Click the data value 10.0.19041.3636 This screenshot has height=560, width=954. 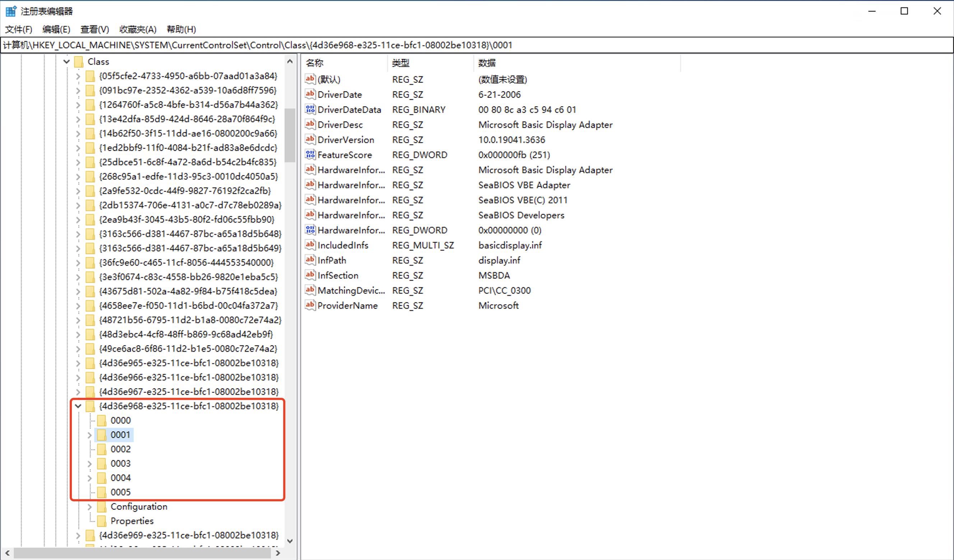(511, 140)
